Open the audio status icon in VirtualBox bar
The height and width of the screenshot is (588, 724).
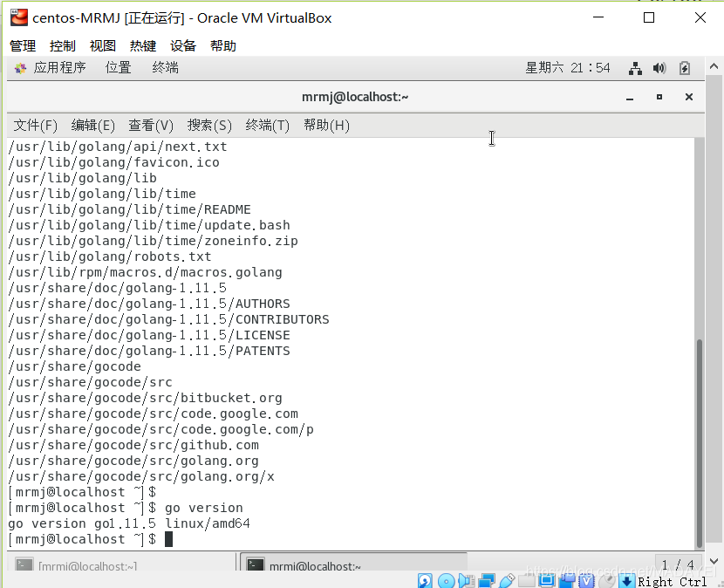coord(467,581)
